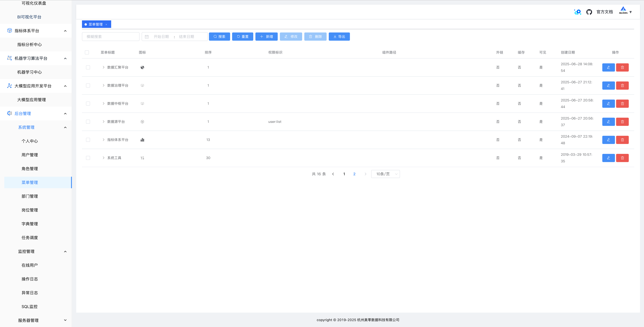Click red delete icon for 系统工具 row

622,158
